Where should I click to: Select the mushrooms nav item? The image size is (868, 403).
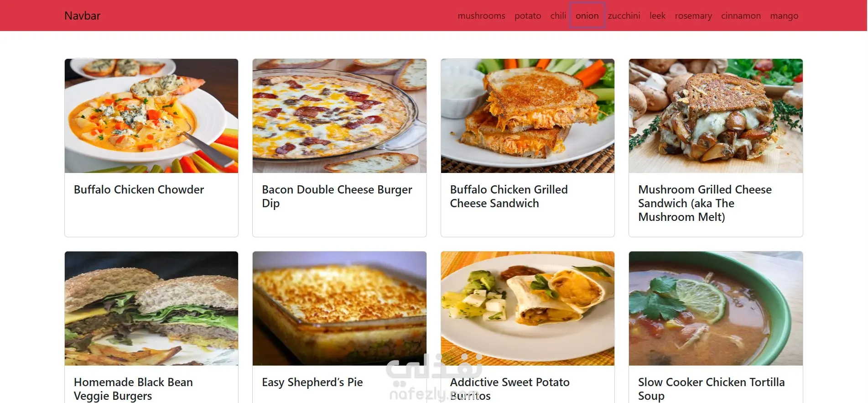[481, 16]
